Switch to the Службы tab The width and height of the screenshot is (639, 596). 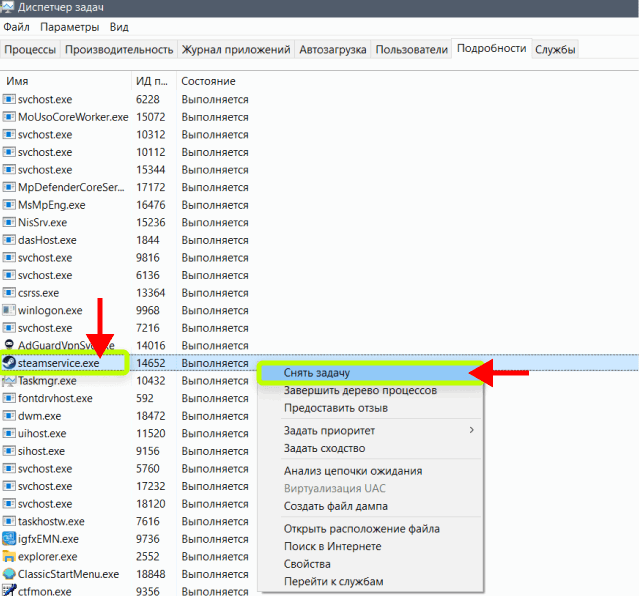[x=555, y=49]
